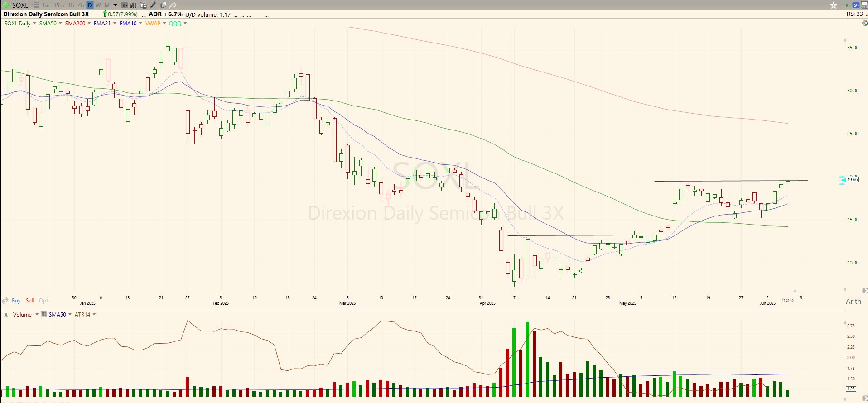Screen dimensions: 868x403
Task: Select the pencil drawing tool
Action: 153,5
